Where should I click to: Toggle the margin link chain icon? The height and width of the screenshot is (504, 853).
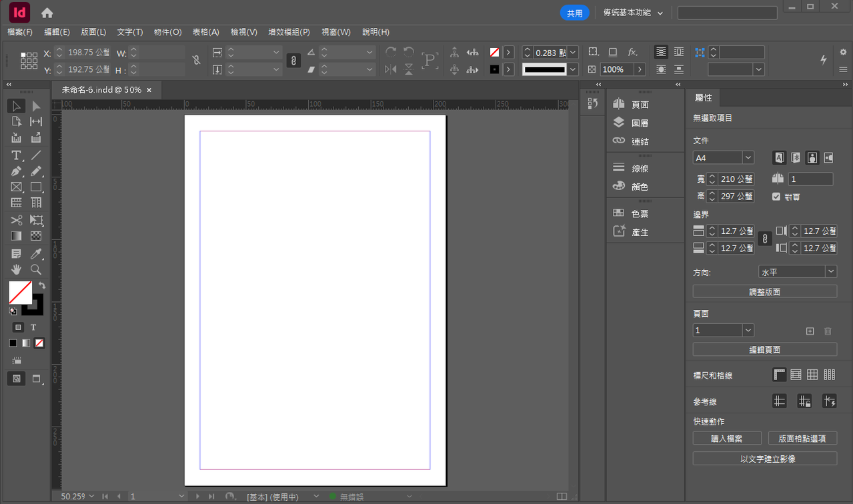tap(765, 239)
